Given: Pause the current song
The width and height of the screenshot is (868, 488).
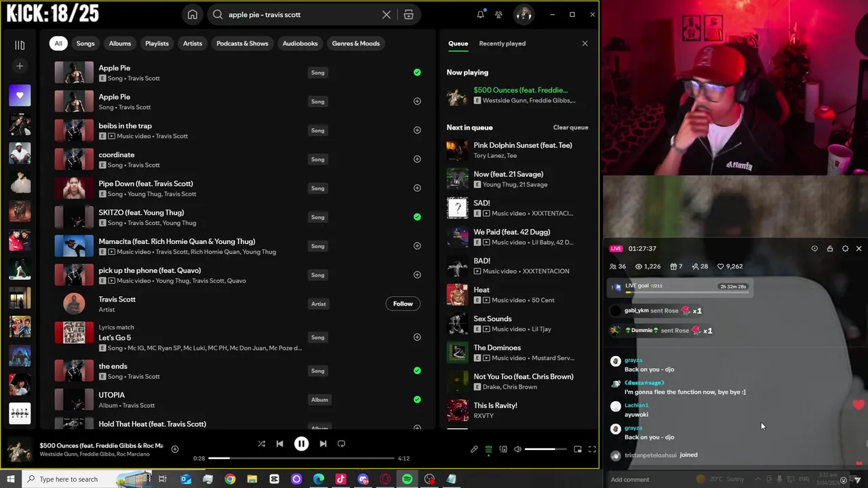Looking at the screenshot, I should coord(301,444).
